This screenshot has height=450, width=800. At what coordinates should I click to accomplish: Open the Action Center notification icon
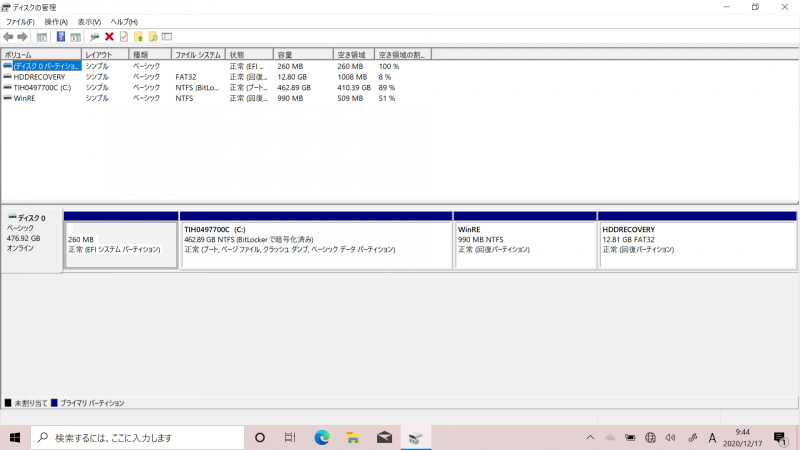pos(780,438)
